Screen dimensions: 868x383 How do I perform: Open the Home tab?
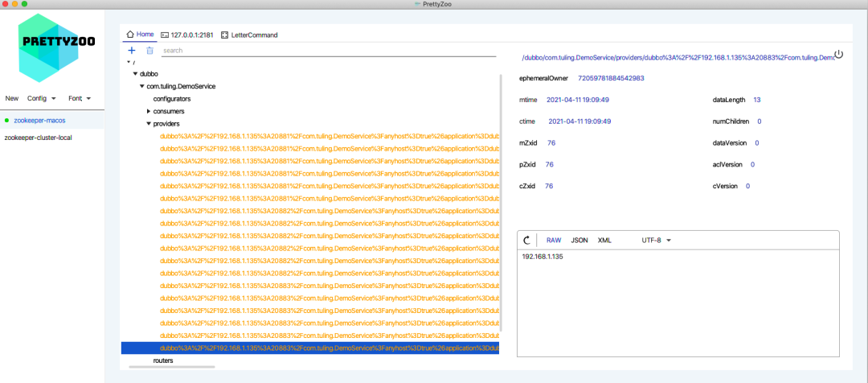[x=140, y=34]
